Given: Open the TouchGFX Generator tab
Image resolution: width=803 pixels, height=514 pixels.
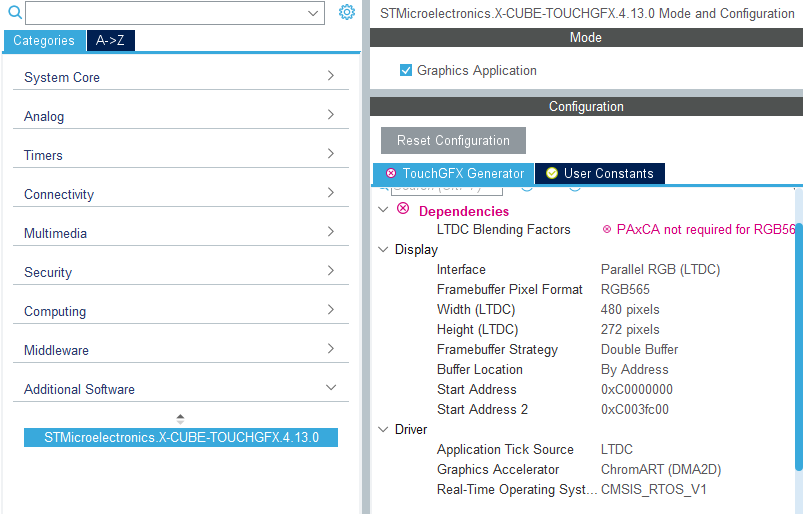Looking at the screenshot, I should [x=453, y=174].
